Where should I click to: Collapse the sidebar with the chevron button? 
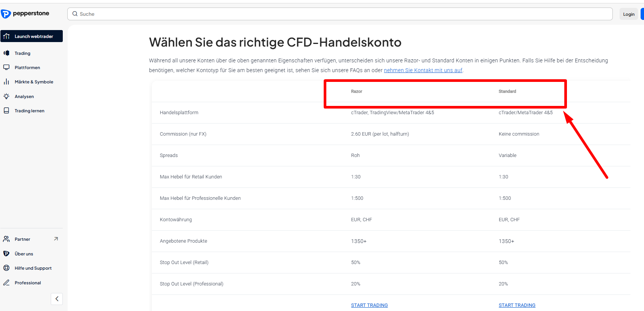click(57, 299)
